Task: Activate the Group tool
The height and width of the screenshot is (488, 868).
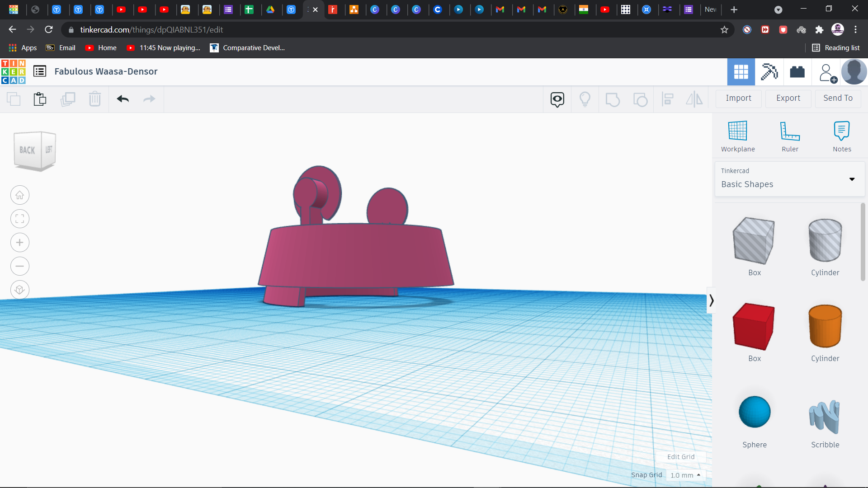Action: tap(613, 99)
